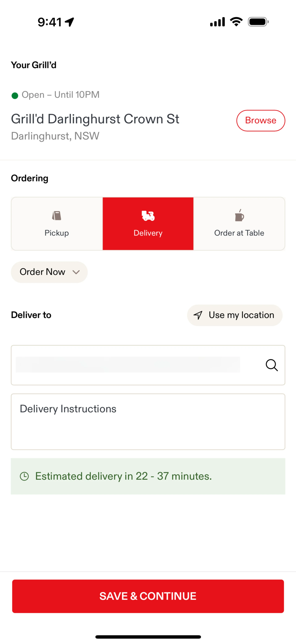Tap the green Open status dot

pos(15,96)
